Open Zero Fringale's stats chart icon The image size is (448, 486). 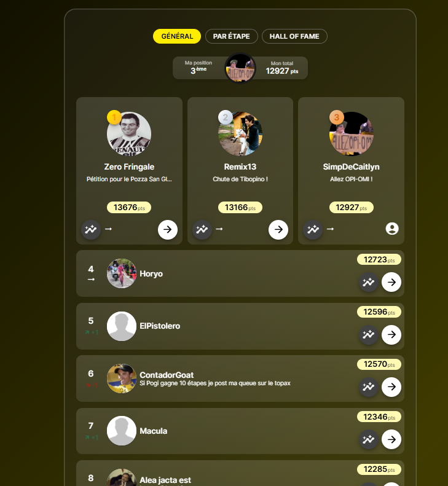tap(91, 230)
